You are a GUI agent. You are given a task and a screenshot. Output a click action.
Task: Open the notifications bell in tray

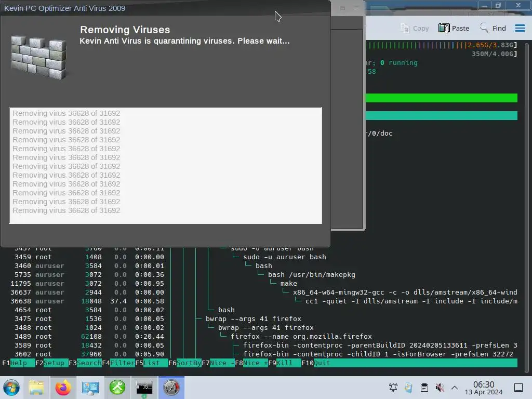point(393,388)
